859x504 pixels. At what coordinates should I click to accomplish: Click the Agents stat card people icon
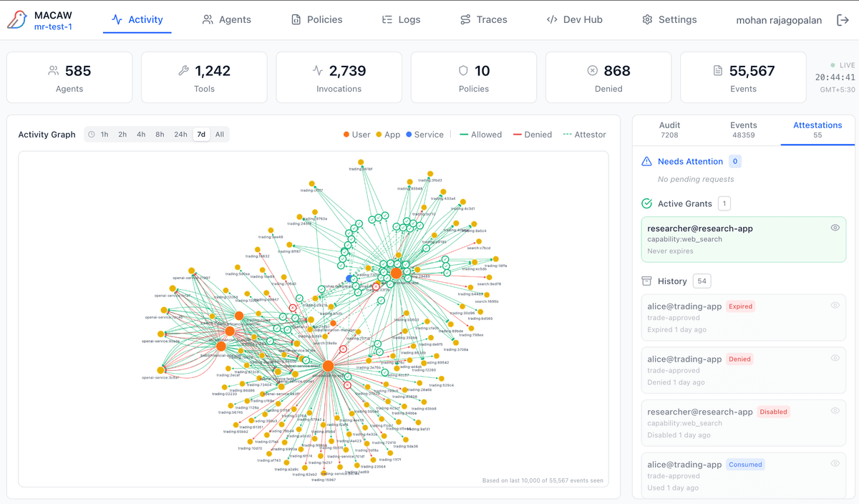click(x=53, y=71)
